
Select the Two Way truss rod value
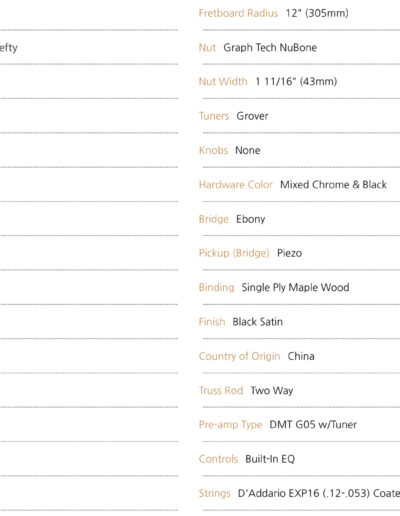[272, 390]
